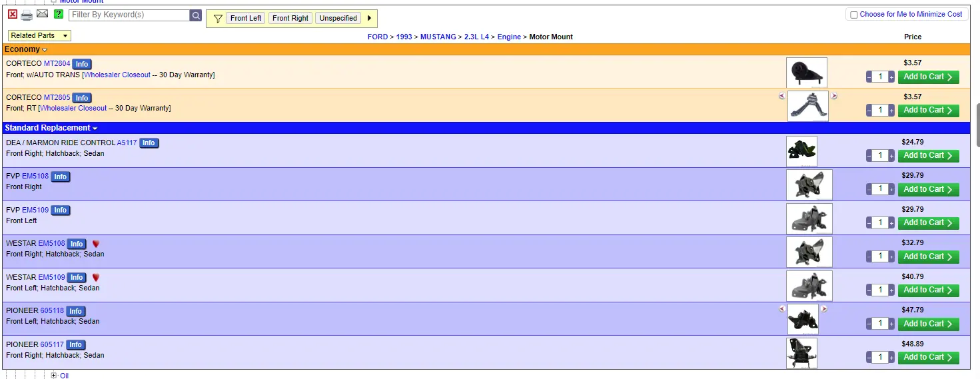Add WESTAR EM5108 to cart
Screen dimensions: 980x379
coord(928,256)
